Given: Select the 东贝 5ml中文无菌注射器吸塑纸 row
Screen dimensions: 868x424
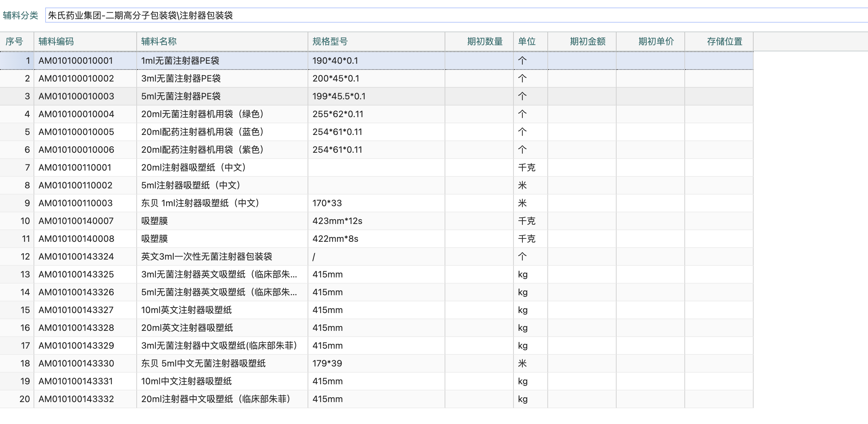Looking at the screenshot, I should click(x=203, y=363).
